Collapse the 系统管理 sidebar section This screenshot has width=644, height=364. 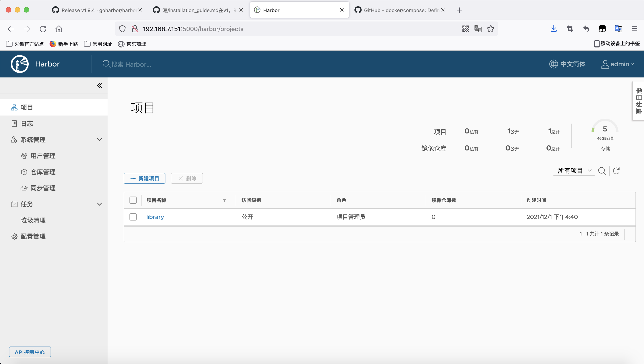pyautogui.click(x=100, y=140)
